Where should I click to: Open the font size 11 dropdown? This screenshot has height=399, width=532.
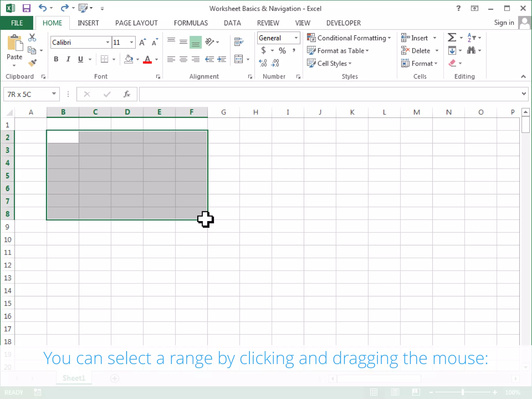(x=132, y=42)
